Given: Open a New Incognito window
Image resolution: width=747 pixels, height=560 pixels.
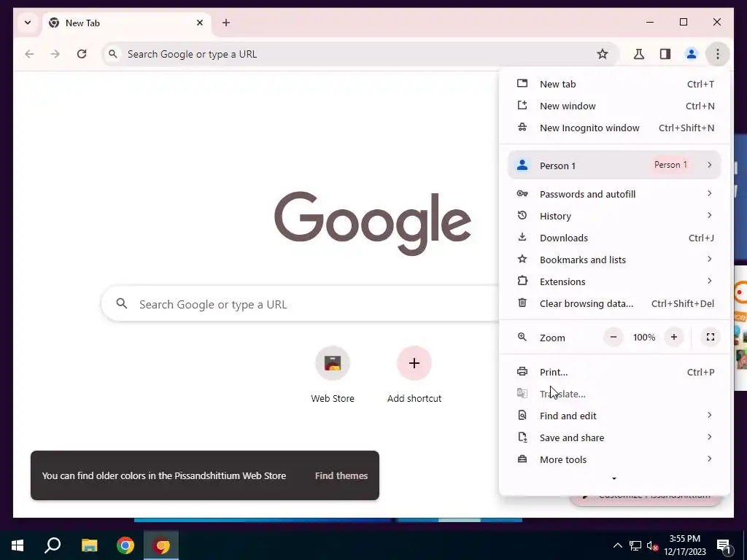Looking at the screenshot, I should coord(614,128).
